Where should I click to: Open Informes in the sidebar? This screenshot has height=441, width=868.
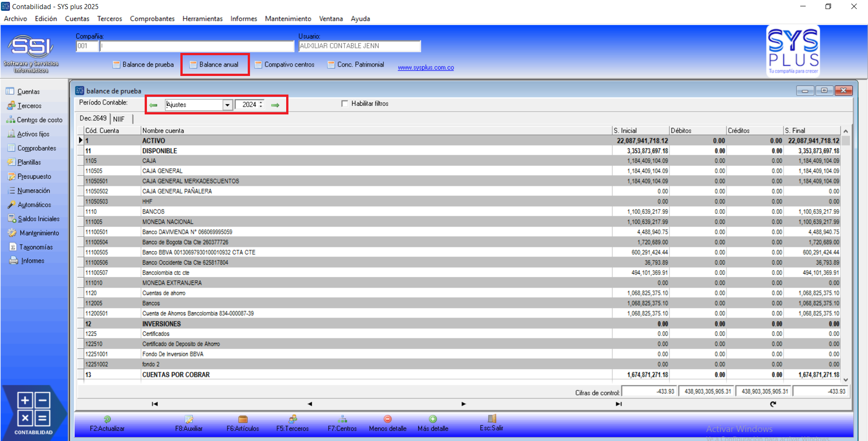point(27,261)
